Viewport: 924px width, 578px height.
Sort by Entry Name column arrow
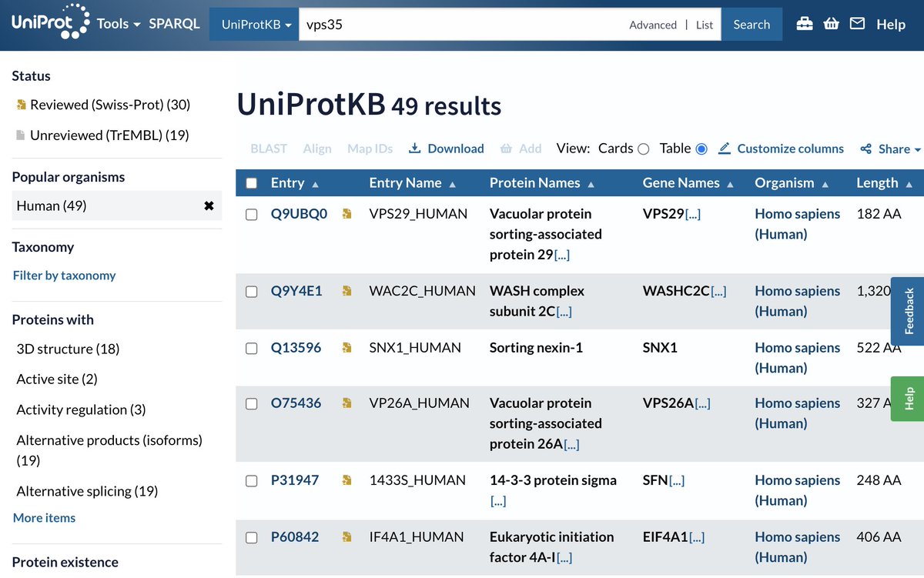click(x=453, y=185)
